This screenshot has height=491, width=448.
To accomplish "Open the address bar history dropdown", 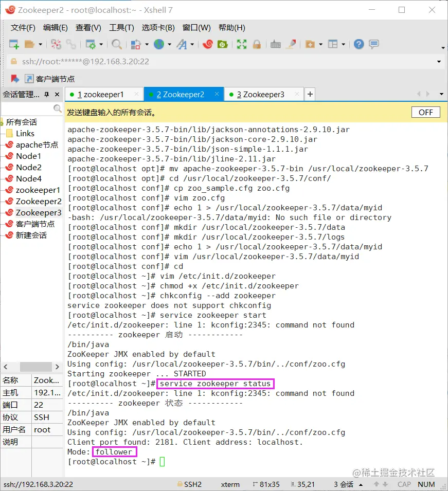I will click(x=439, y=62).
